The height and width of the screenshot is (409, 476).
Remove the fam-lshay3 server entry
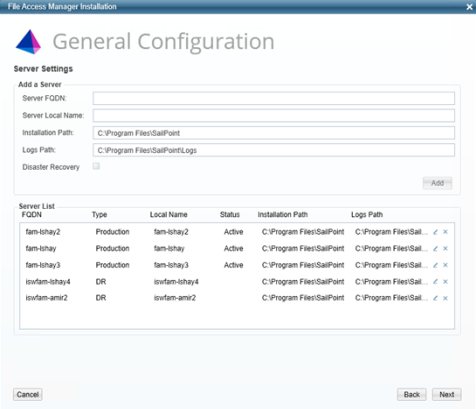pos(445,265)
